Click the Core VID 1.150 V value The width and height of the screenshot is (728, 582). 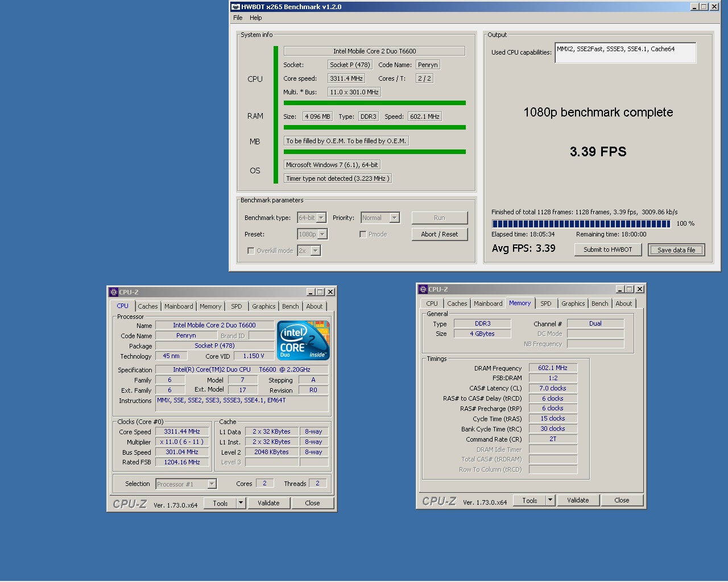[254, 356]
